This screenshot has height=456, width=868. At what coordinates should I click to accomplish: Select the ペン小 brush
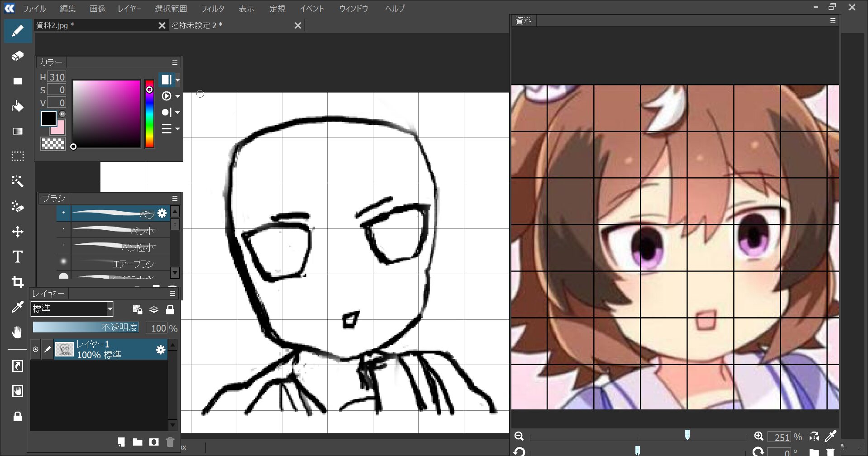coord(113,230)
